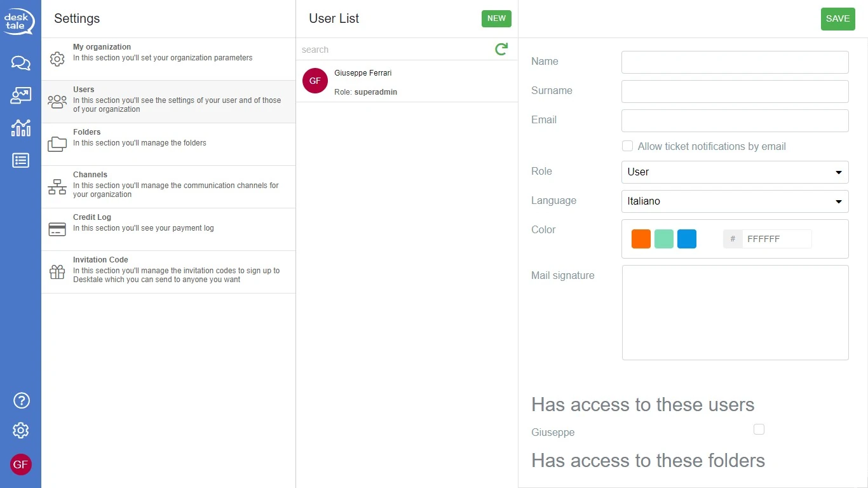Open the Language dropdown
The width and height of the screenshot is (868, 488).
click(735, 201)
